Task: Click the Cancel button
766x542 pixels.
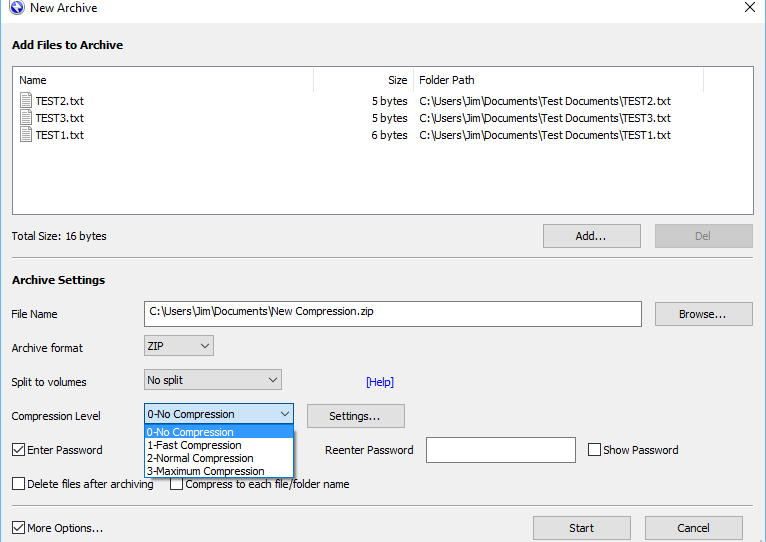Action: coord(694,528)
